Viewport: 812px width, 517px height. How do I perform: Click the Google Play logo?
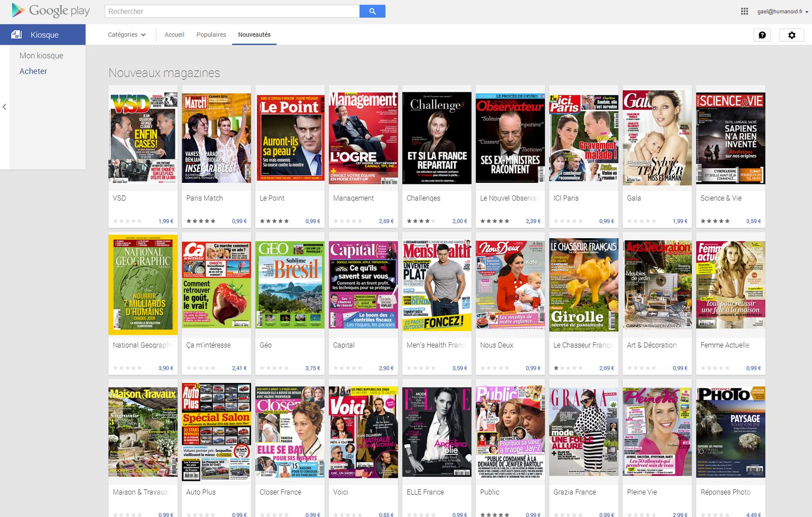(x=51, y=11)
